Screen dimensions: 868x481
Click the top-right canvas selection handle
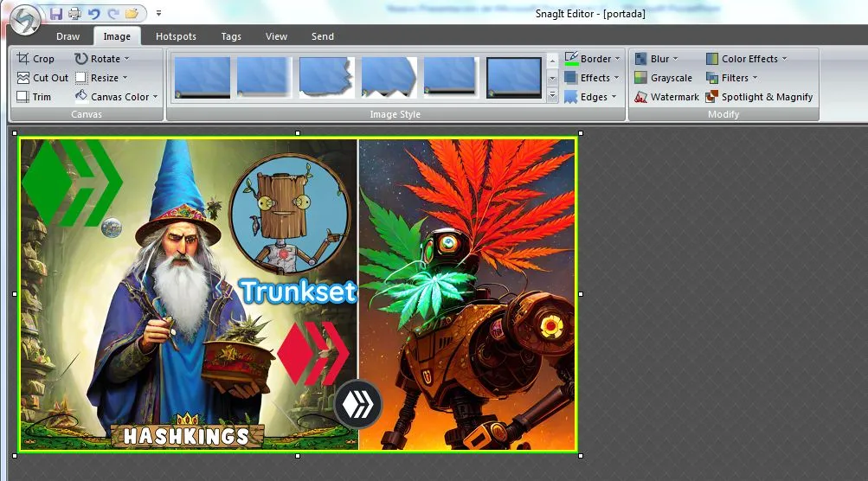[581, 133]
